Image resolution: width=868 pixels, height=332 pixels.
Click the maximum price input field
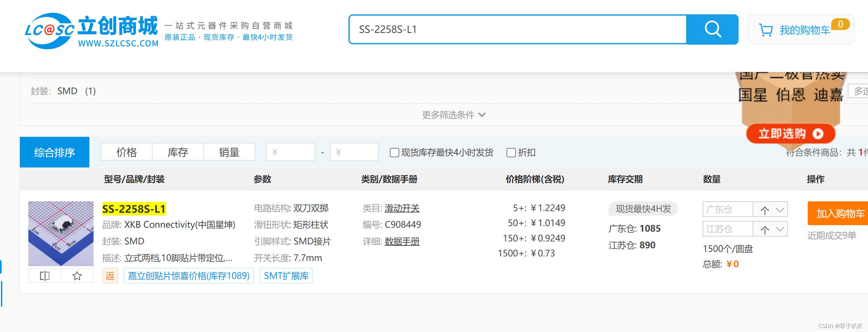tap(354, 152)
